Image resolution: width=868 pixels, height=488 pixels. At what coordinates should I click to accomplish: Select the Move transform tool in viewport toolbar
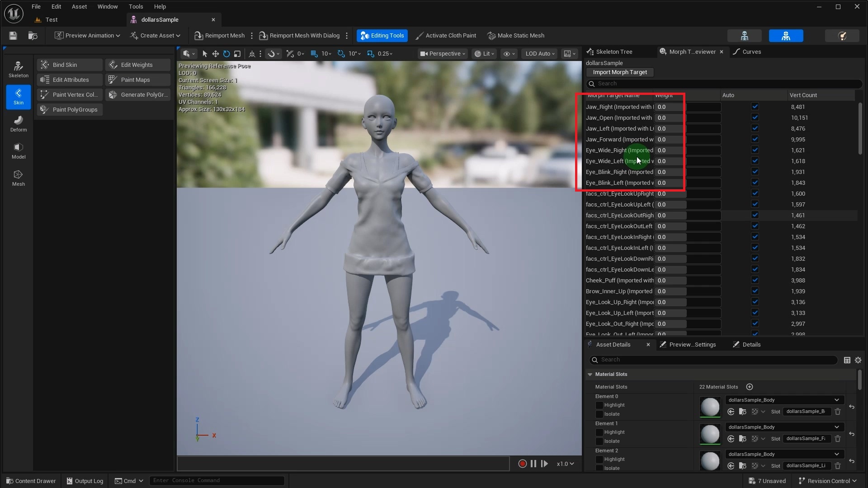[x=215, y=53]
